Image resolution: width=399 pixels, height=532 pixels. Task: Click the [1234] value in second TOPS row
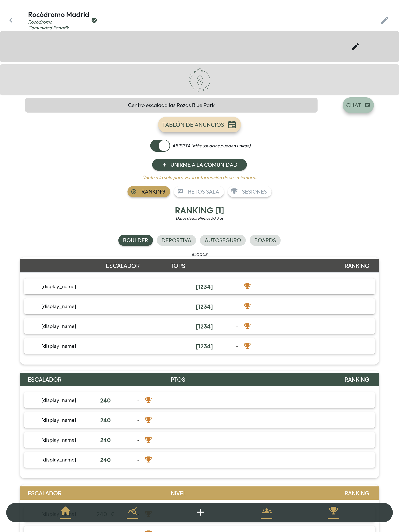[x=204, y=307]
